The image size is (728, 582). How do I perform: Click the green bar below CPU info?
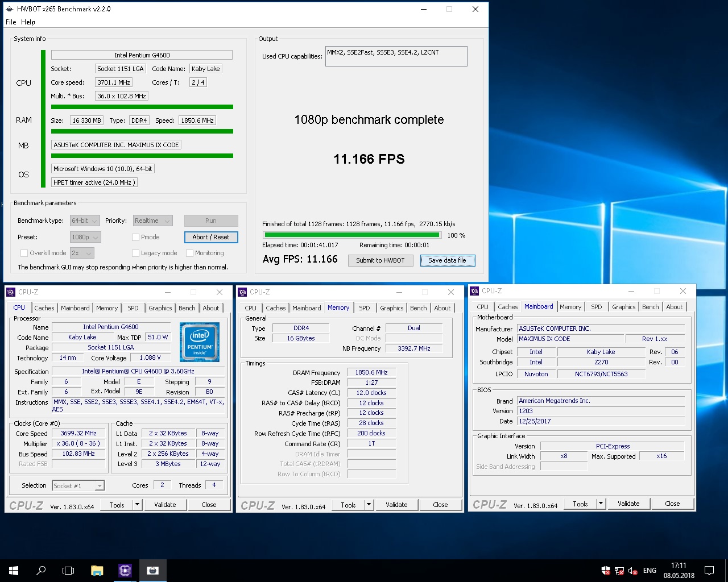[142, 107]
